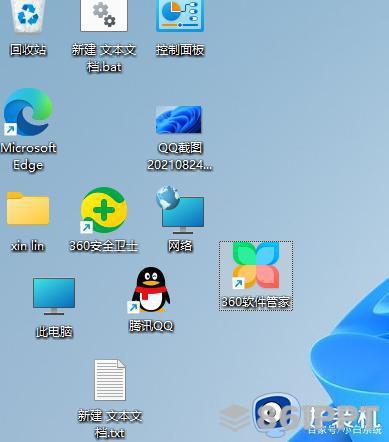
Task: Select the This PC (此电脑) icon
Action: (54, 296)
